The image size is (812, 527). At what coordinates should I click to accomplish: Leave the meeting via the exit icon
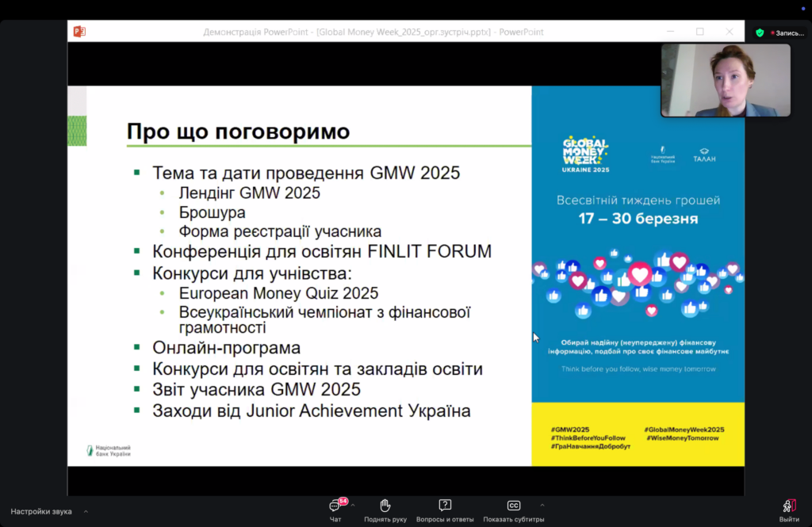point(789,510)
